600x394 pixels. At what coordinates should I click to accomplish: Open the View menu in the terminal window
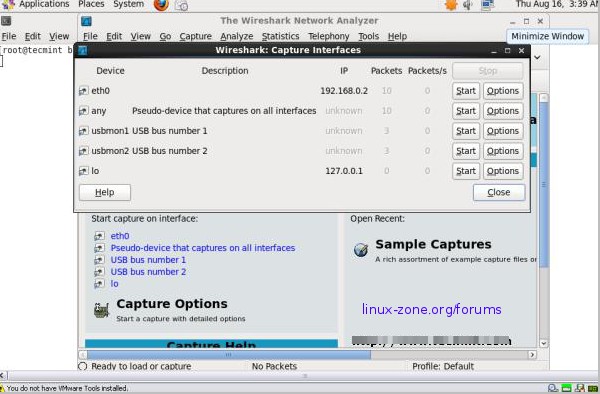click(x=59, y=36)
